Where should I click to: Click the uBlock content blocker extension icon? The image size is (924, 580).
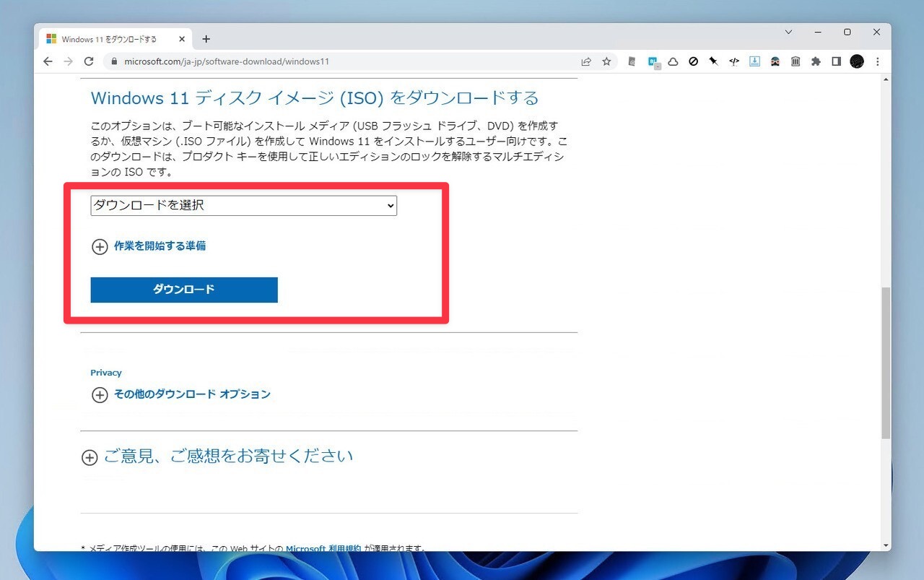point(693,61)
